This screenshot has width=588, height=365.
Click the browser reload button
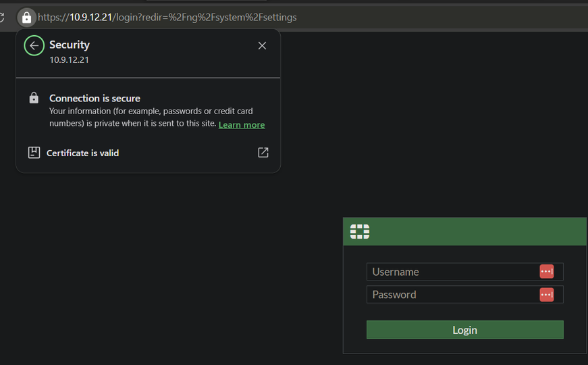2,17
